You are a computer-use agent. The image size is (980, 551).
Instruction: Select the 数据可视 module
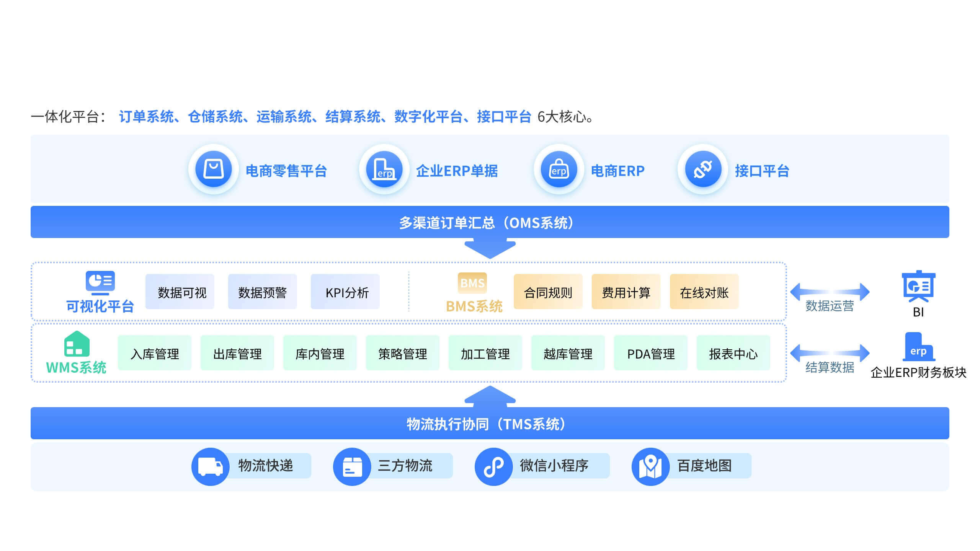coord(180,292)
